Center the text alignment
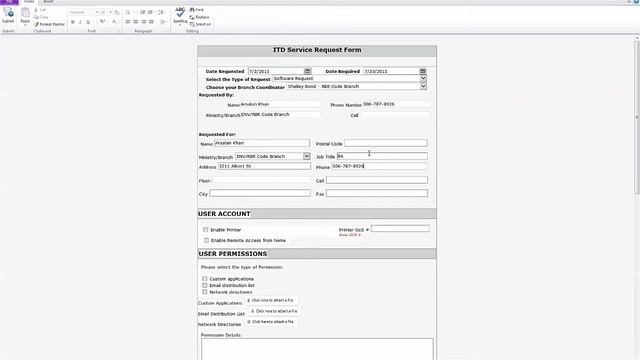The image size is (640, 360). [x=136, y=22]
